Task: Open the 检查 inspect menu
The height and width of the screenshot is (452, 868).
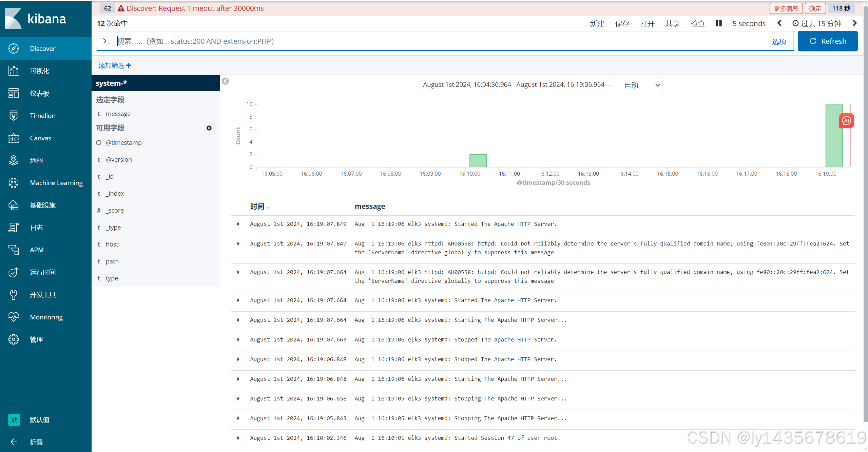Action: click(697, 23)
